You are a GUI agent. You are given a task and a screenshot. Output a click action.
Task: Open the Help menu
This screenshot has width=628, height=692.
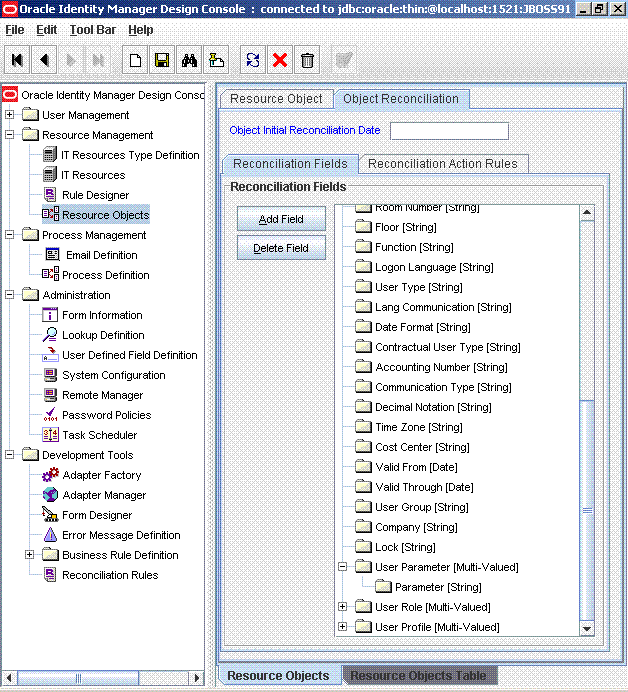coord(141,30)
